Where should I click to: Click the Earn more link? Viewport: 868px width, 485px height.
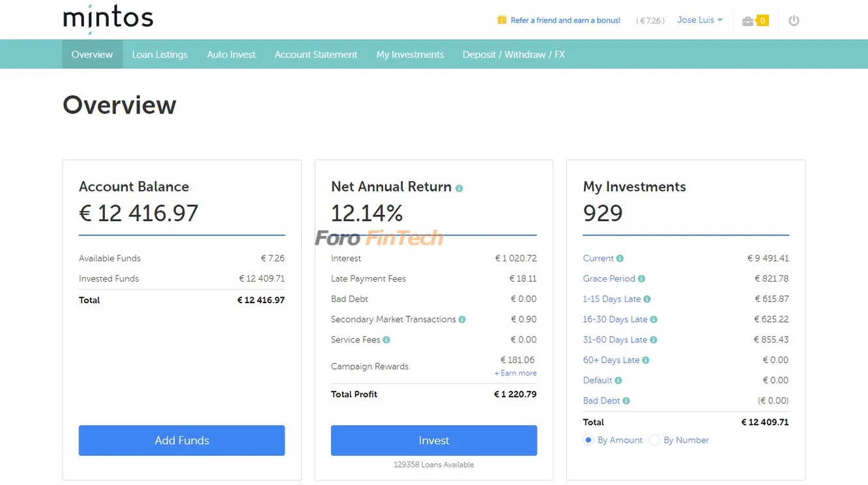click(515, 374)
